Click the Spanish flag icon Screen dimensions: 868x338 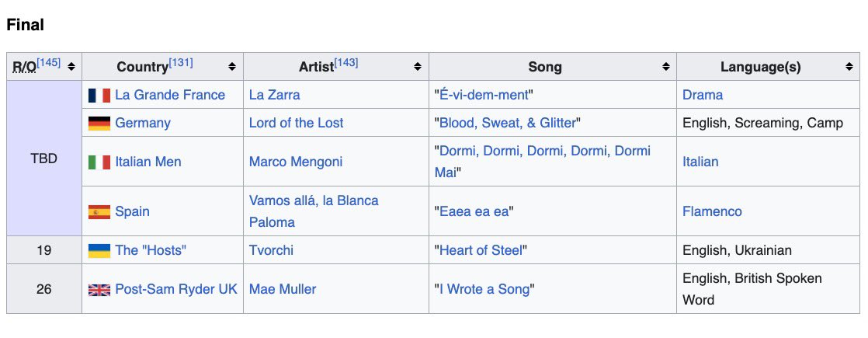click(x=99, y=212)
